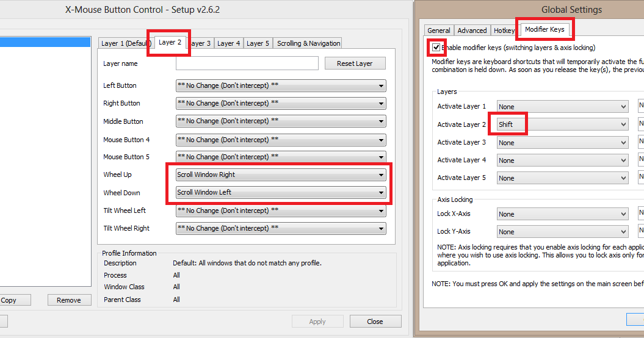
Task: Open the Lock X-Axis dropdown
Action: [562, 214]
